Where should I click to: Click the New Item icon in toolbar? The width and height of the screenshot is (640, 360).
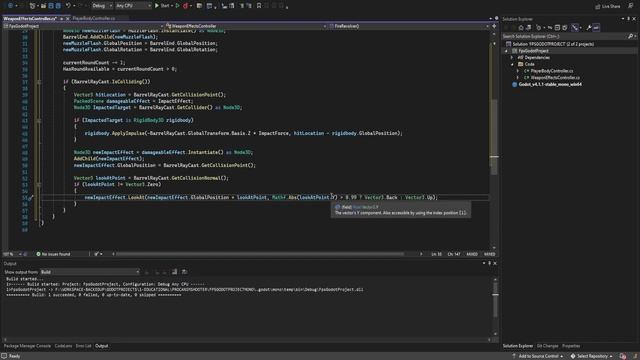[33, 6]
